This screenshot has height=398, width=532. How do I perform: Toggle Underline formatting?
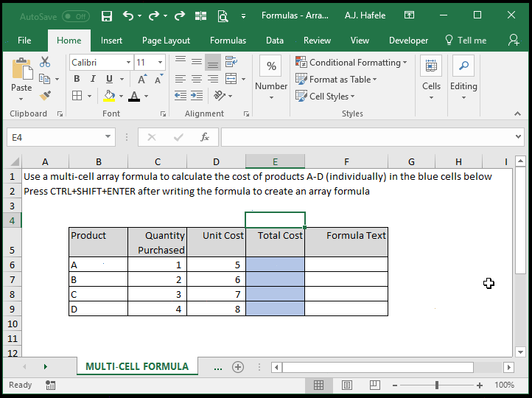(x=109, y=79)
